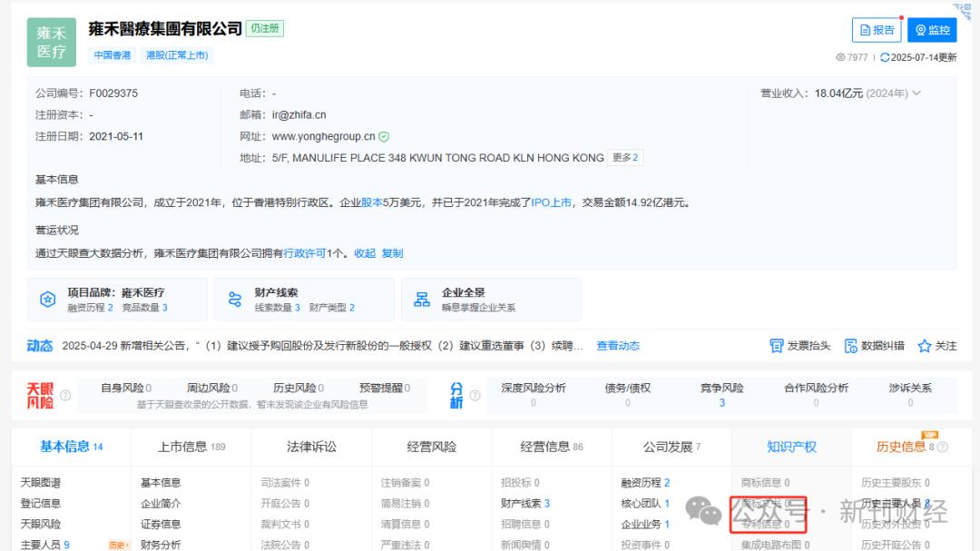
Task: Click the 中国香港 tag
Action: coord(113,55)
